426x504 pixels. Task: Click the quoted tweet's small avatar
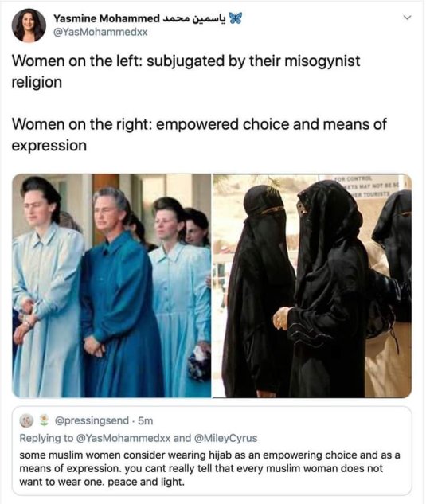[25, 420]
